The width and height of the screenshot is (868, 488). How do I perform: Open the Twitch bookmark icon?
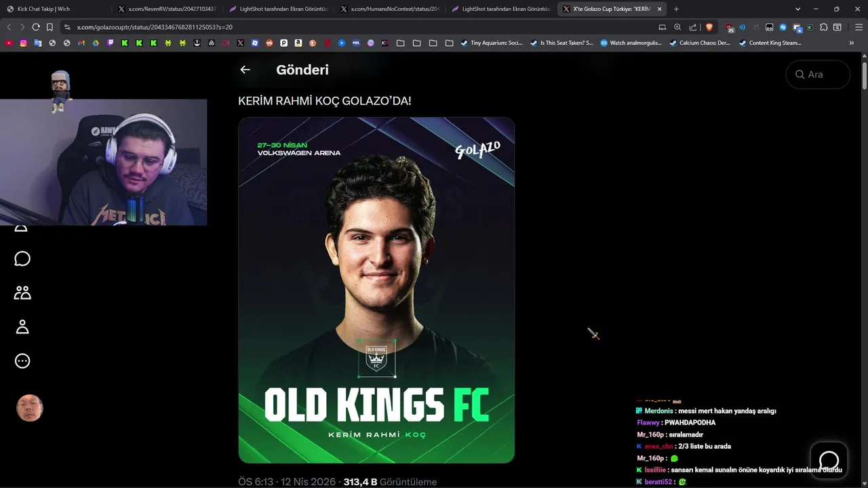pos(111,43)
